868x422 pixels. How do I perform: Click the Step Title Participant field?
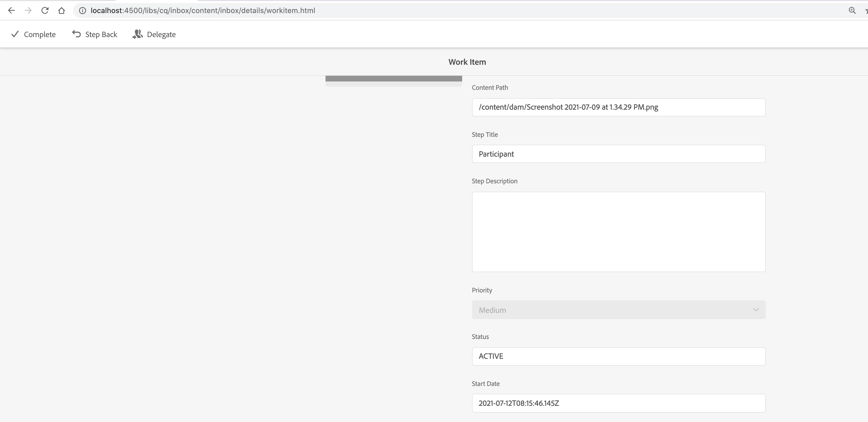[x=618, y=154]
